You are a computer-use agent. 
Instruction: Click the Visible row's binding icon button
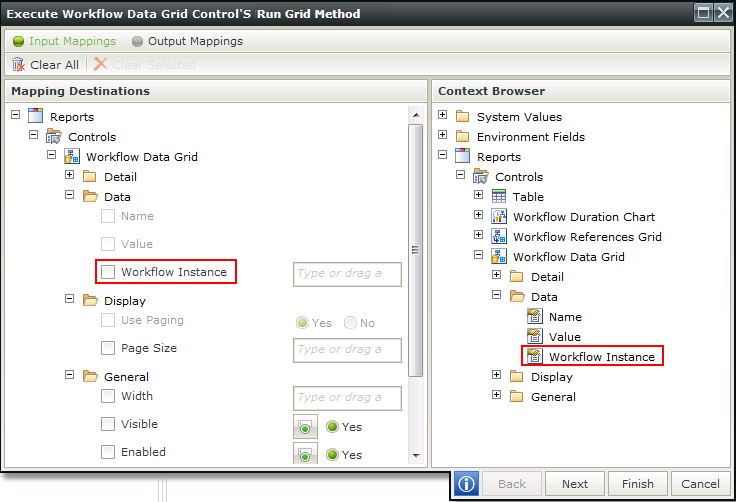(x=305, y=426)
